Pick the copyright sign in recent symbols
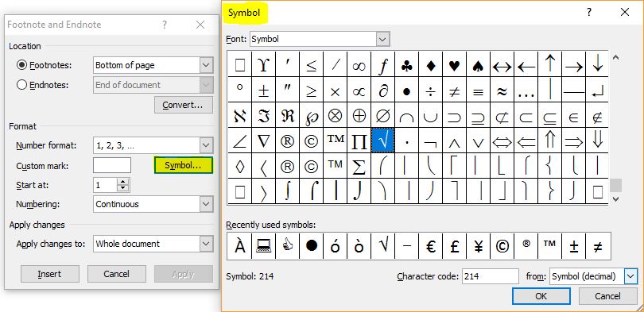 pos(502,245)
